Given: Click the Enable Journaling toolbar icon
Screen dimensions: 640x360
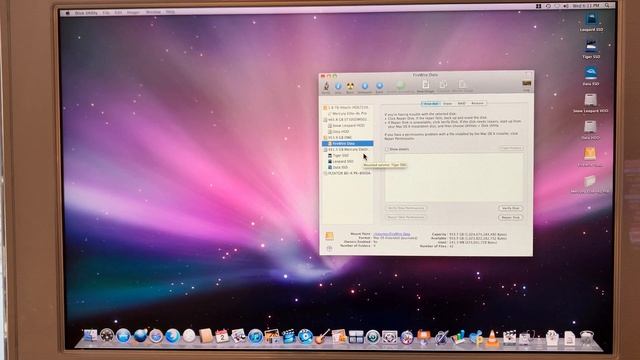Looking at the screenshot, I should pos(400,86).
